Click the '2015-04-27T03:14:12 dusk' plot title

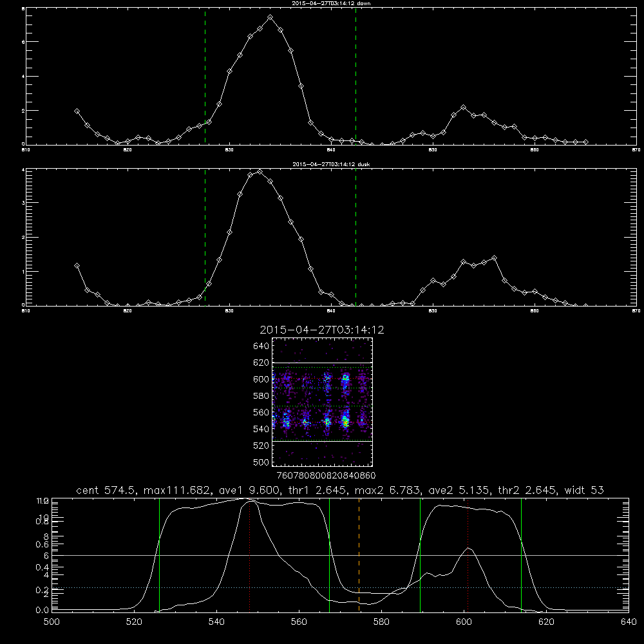tap(331, 164)
